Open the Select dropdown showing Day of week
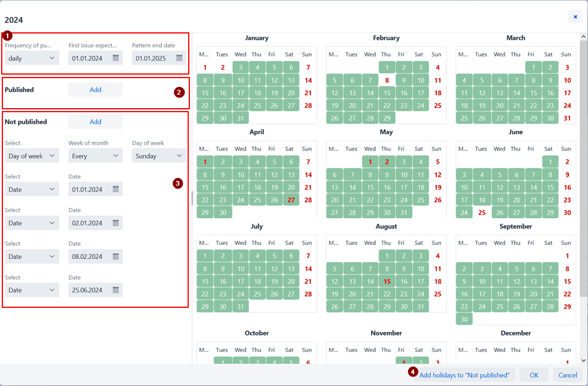 (32, 155)
